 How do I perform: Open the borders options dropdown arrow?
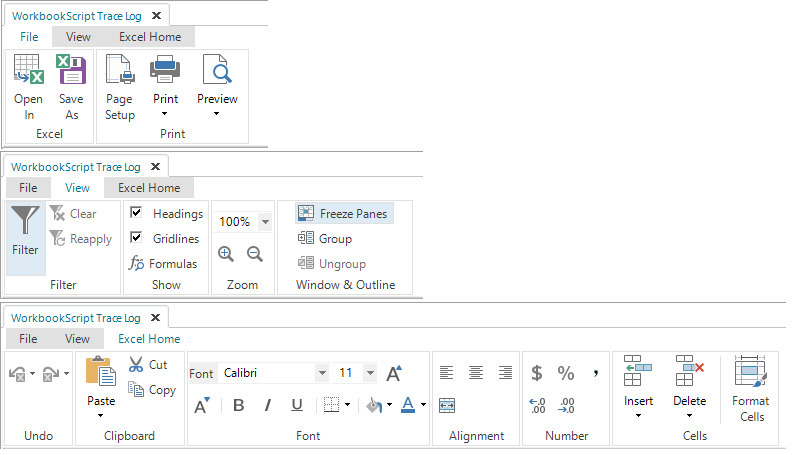tap(347, 404)
